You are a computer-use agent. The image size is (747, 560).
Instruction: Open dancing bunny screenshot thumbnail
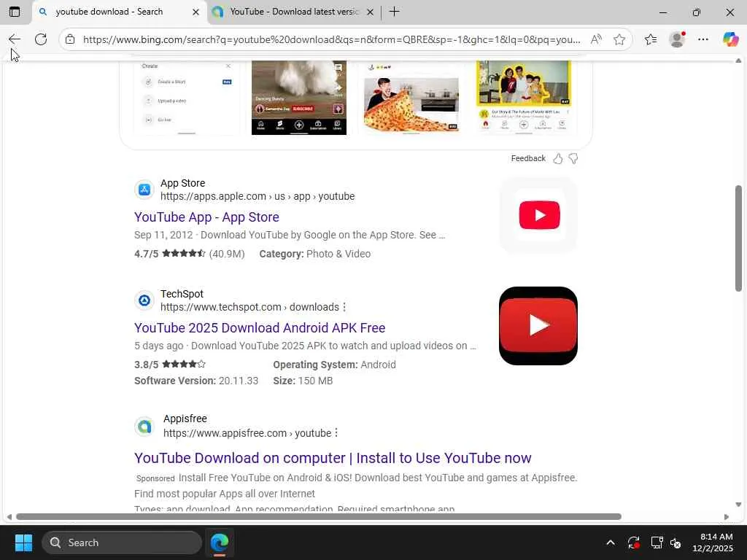[x=299, y=98]
